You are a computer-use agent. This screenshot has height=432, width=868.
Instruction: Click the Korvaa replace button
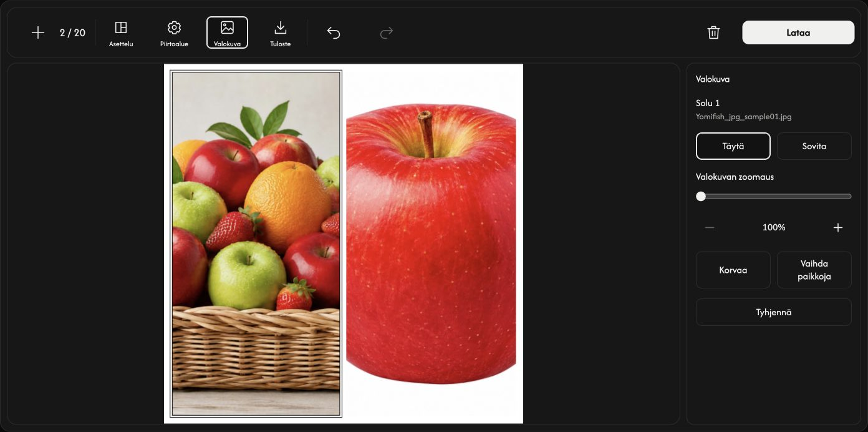(733, 270)
